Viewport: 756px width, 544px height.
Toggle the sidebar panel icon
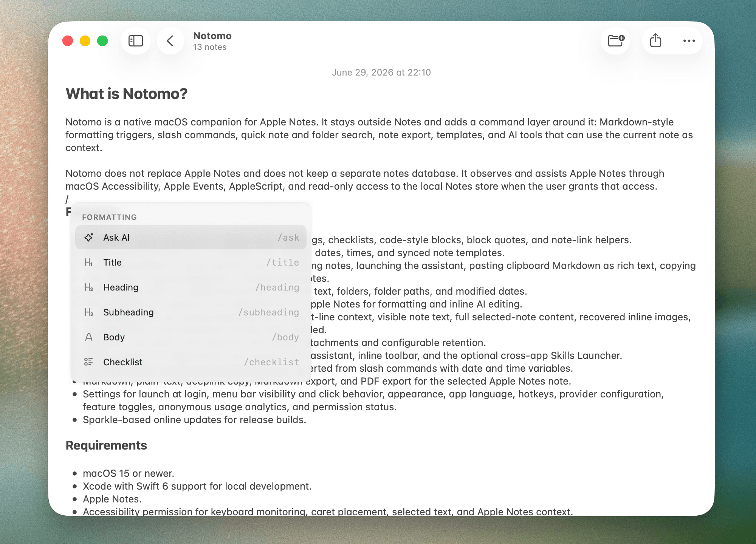click(x=136, y=41)
